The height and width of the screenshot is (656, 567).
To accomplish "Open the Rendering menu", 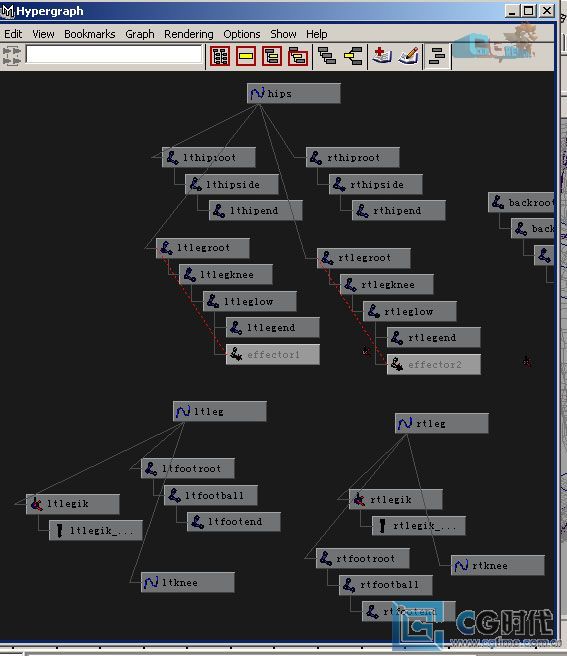I will [x=189, y=34].
